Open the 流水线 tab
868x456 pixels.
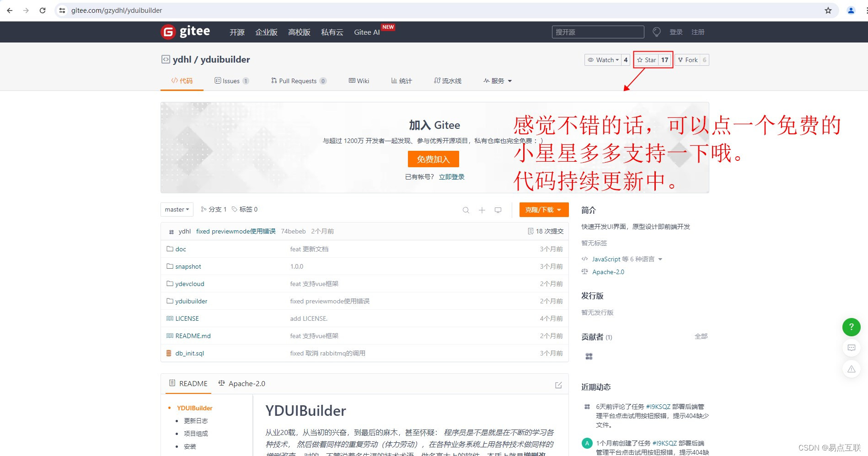(447, 81)
